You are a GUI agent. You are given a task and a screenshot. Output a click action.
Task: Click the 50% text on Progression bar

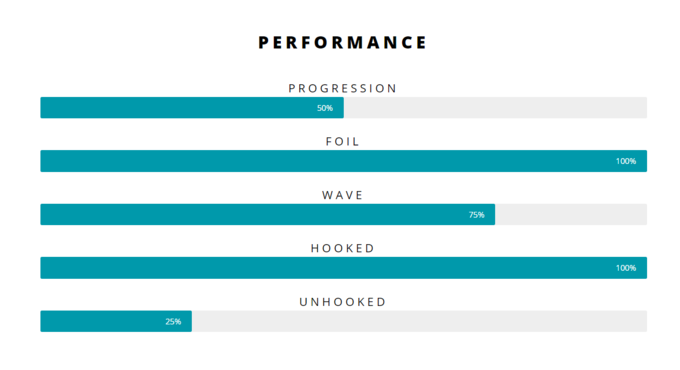point(325,108)
